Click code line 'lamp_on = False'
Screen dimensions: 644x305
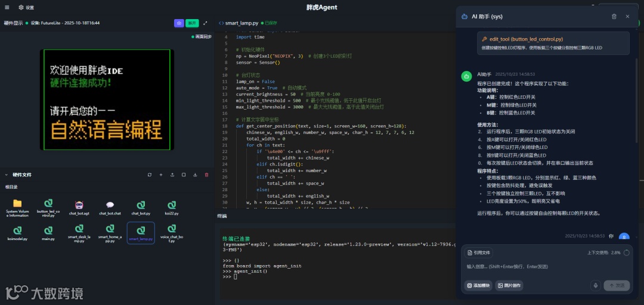255,82
